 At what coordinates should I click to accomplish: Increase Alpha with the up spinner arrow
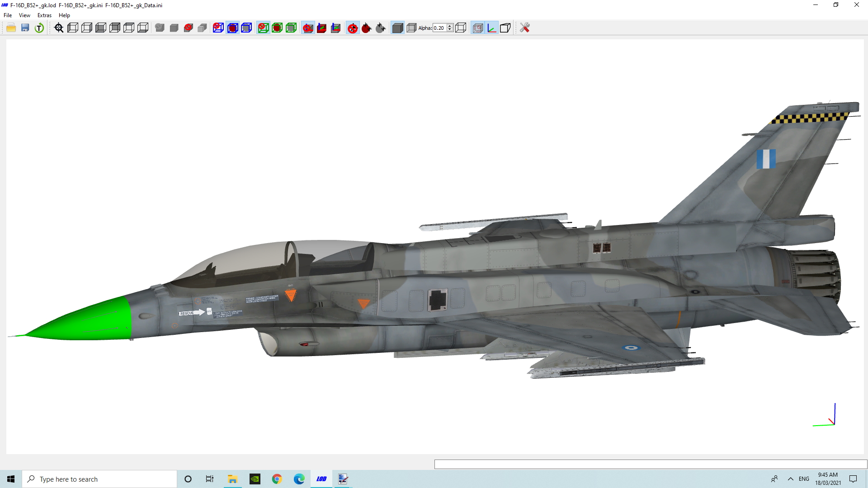tap(450, 26)
